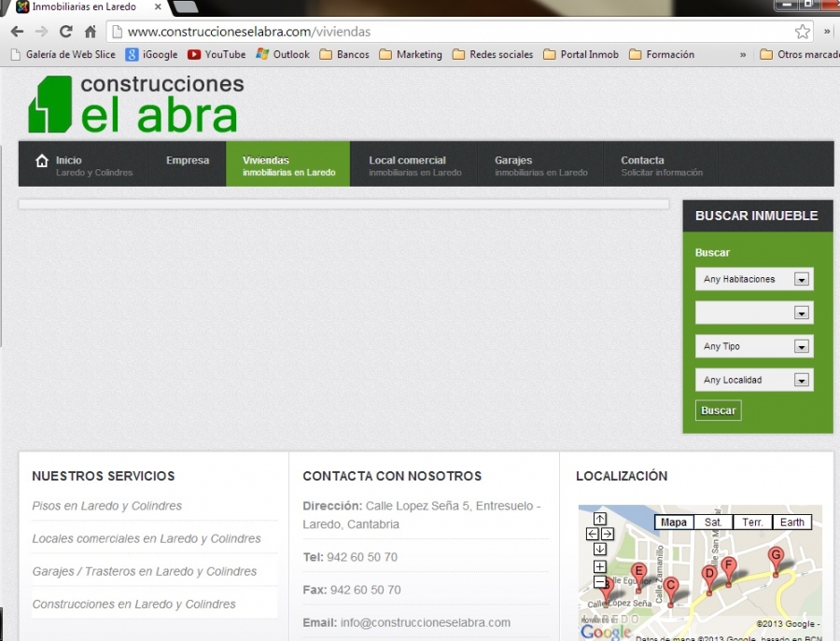Screen dimensions: 840x641
Task: Zoom in the map with plus button
Action: [x=599, y=566]
